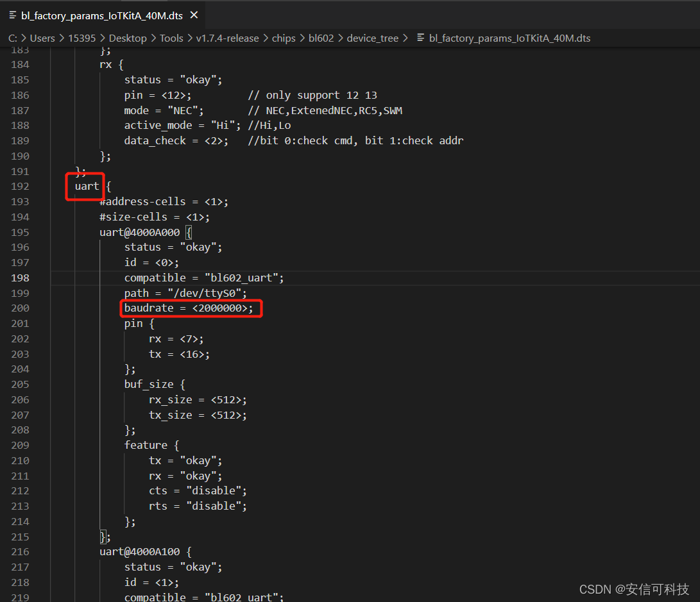Open the v1.7.4-release breadcrumb folder
The width and height of the screenshot is (700, 602).
(227, 38)
